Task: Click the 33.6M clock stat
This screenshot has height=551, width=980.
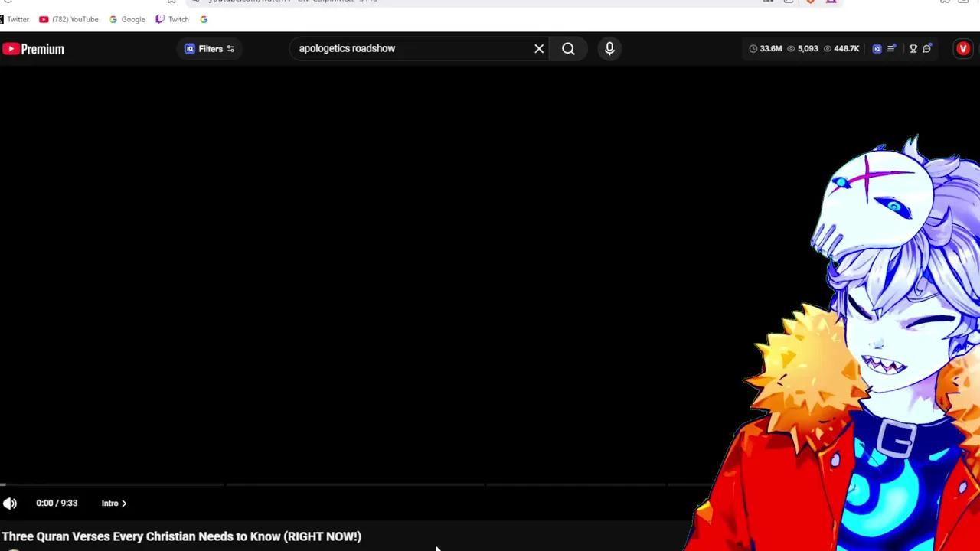Action: point(766,49)
